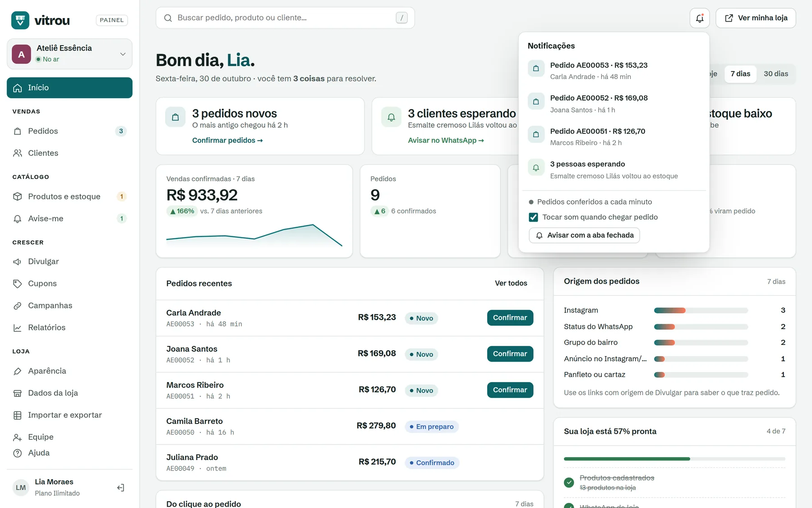Image resolution: width=812 pixels, height=508 pixels.
Task: Switch to the 7 dias tab
Action: [x=740, y=74]
